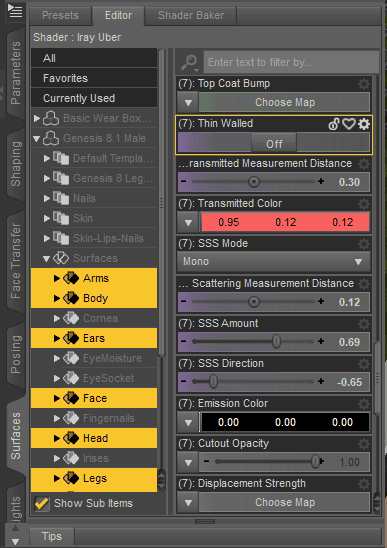The height and width of the screenshot is (548, 387).
Task: Expand Genesis 8 Legacy group
Action: [47, 179]
